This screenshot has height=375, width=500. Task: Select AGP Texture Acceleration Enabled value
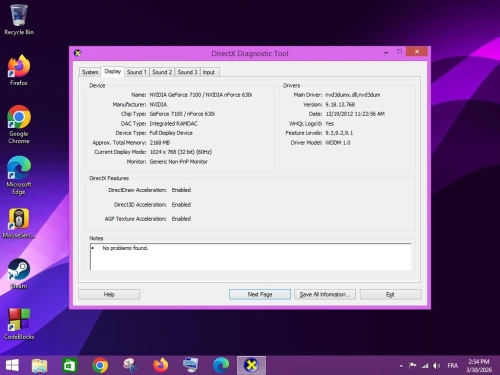(x=181, y=219)
